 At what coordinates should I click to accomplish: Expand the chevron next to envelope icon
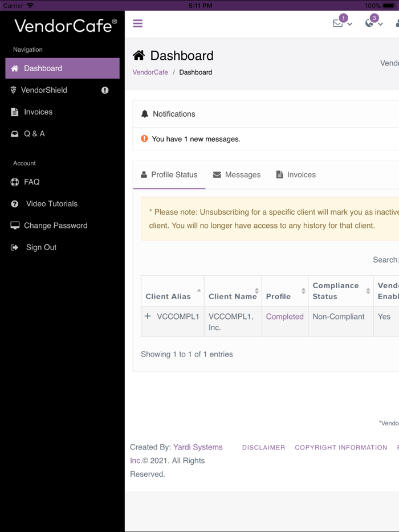click(350, 24)
